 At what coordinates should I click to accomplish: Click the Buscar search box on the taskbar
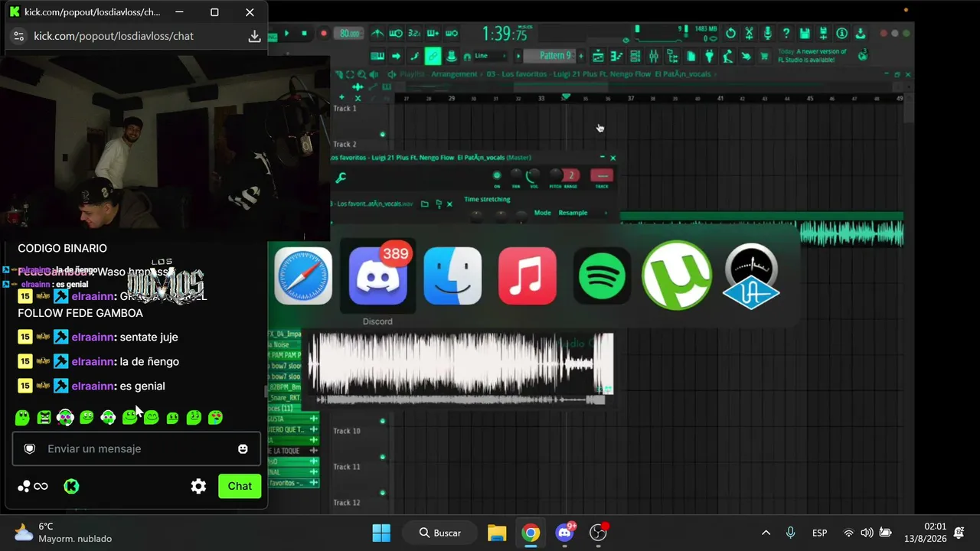pos(440,533)
